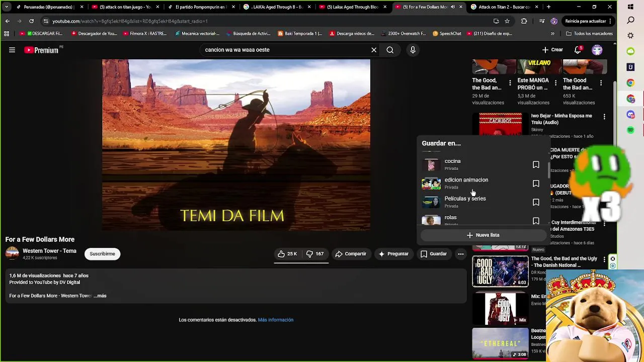Image resolution: width=644 pixels, height=362 pixels.
Task: Open the ETHEREAL video thumbnail
Action: pos(500,343)
